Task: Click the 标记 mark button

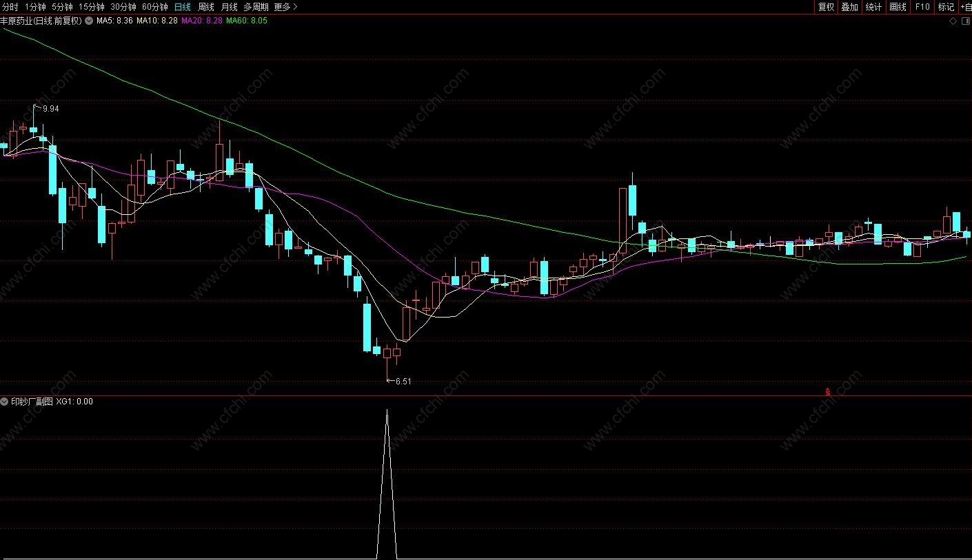Action: point(946,7)
